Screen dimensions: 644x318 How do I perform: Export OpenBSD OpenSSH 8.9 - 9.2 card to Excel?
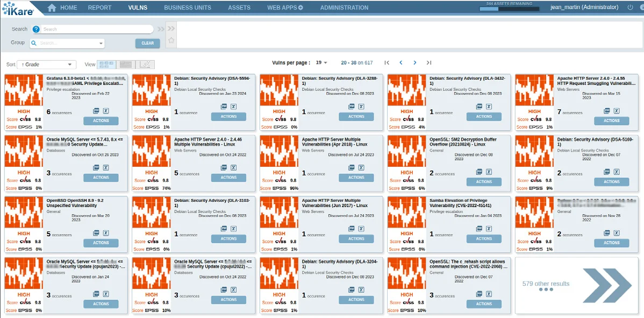click(105, 233)
